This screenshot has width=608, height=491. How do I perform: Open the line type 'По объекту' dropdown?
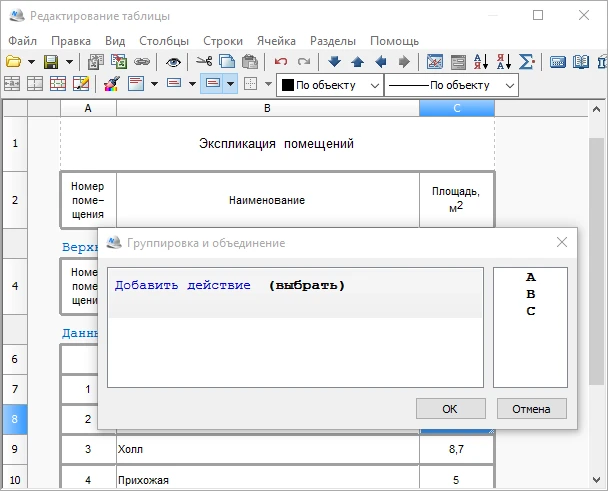[451, 85]
